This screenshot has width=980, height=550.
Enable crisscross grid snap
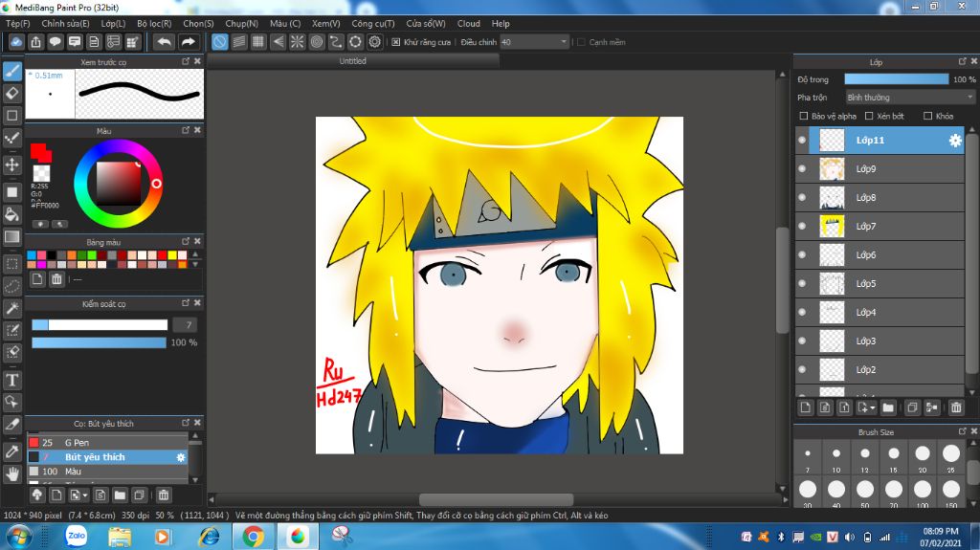point(258,42)
